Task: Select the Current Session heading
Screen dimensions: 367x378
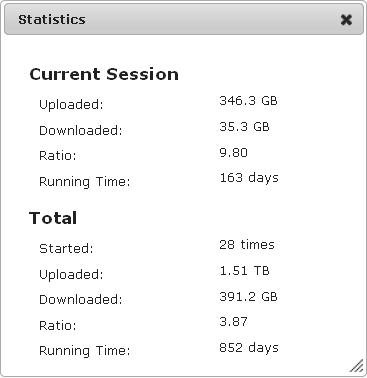Action: click(x=104, y=74)
